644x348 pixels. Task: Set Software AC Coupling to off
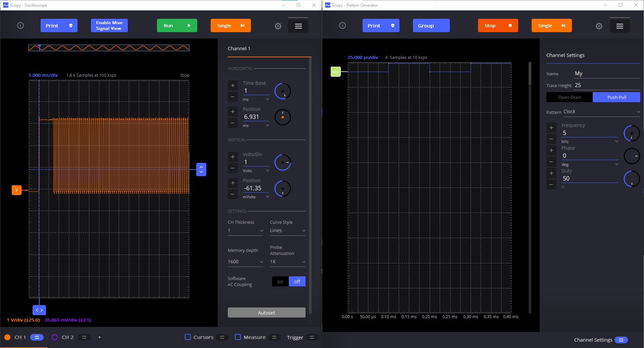297,282
